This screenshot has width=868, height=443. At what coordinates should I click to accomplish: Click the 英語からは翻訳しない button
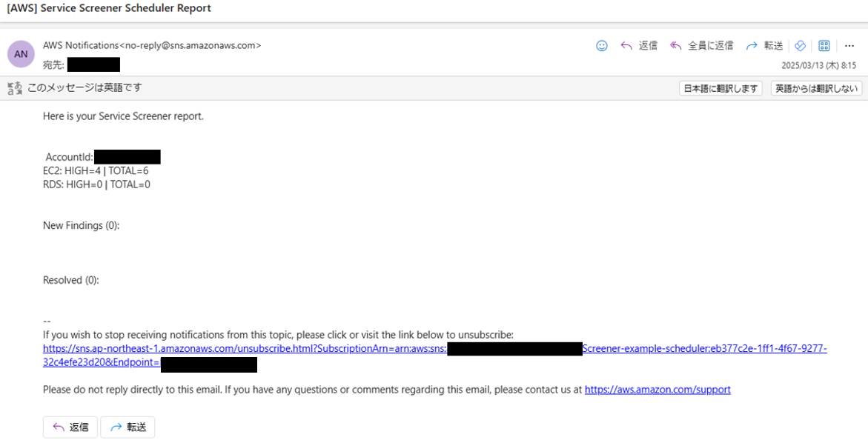click(x=817, y=88)
